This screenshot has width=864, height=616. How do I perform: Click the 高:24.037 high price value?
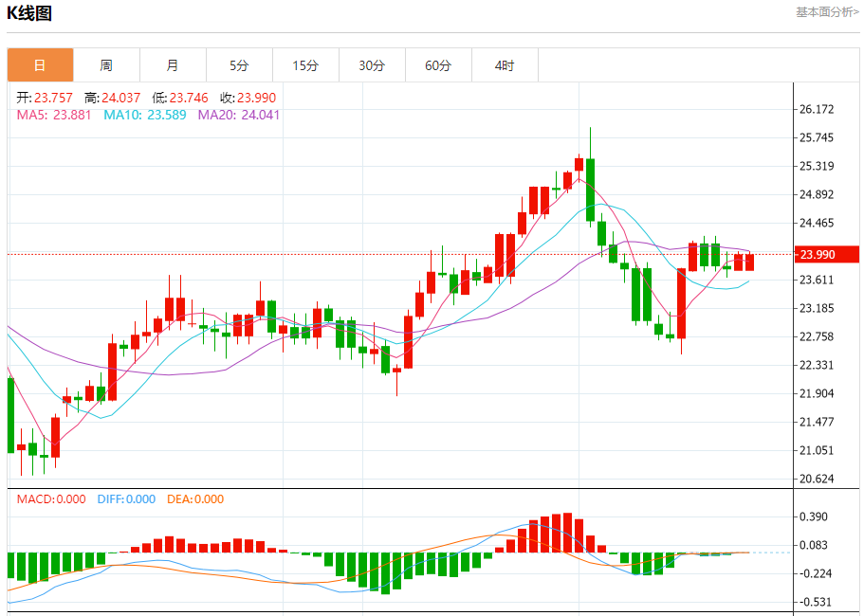(x=113, y=98)
